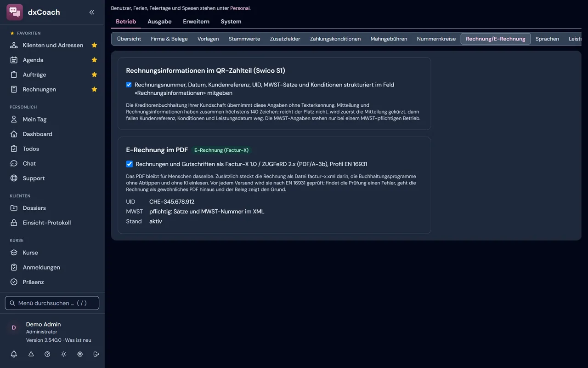
Task: Remove Agenda favorite star
Action: tap(94, 60)
